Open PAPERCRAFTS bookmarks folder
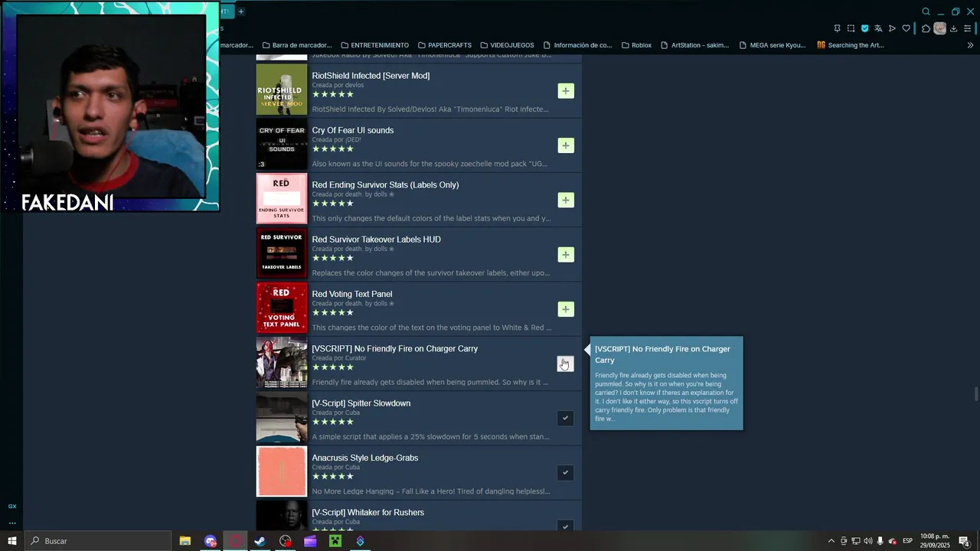 (444, 45)
